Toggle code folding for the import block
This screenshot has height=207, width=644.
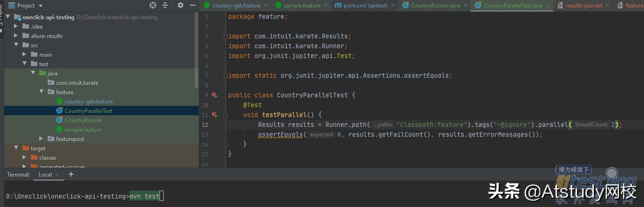coord(225,36)
